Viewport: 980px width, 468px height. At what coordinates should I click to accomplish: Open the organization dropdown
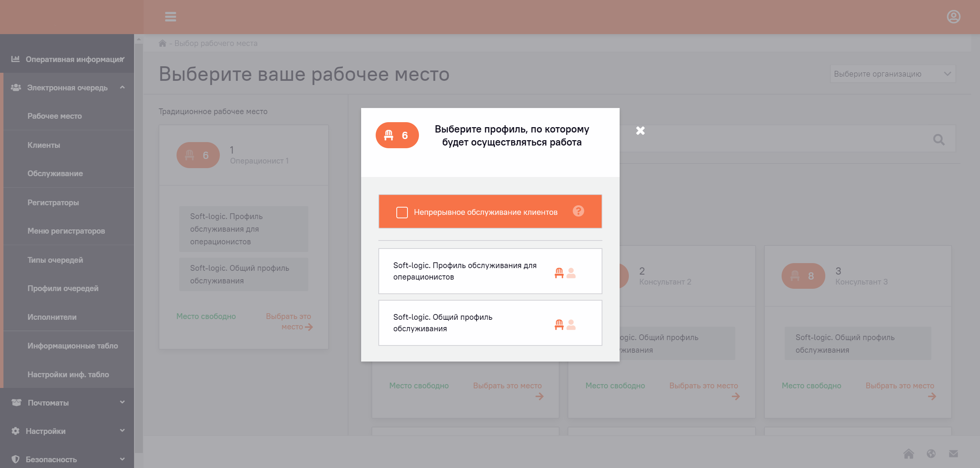click(893, 74)
